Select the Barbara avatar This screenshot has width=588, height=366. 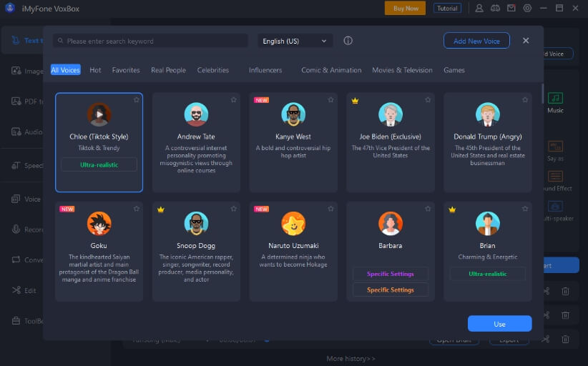pyautogui.click(x=391, y=223)
